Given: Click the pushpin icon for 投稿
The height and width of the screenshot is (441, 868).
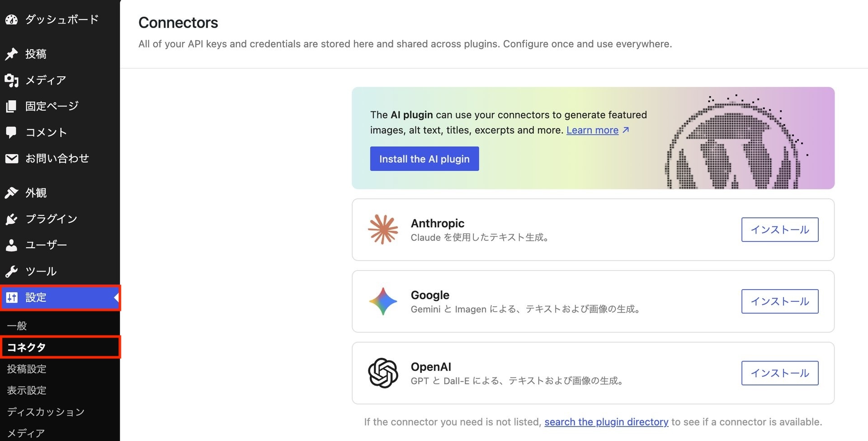Looking at the screenshot, I should pos(11,54).
